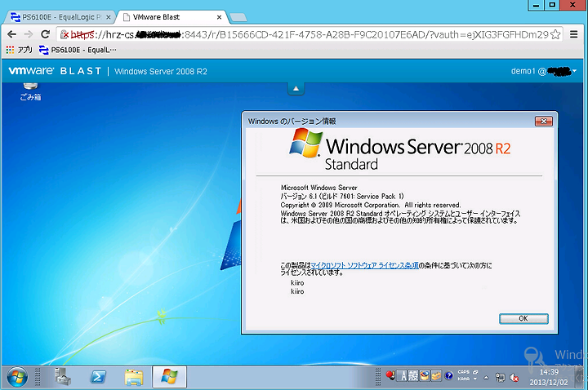Image resolution: width=588 pixels, height=390 pixels.
Task: Expand the VMware Blast top pull-down handle
Action: tap(296, 88)
